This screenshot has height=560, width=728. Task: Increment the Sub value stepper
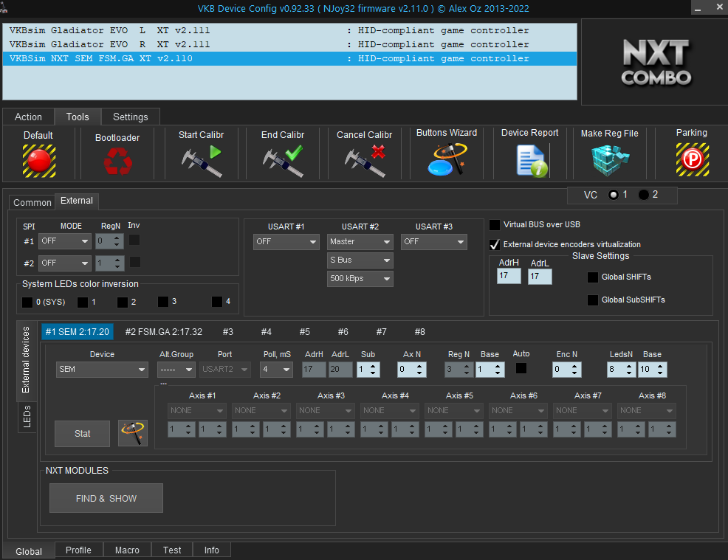pyautogui.click(x=374, y=366)
